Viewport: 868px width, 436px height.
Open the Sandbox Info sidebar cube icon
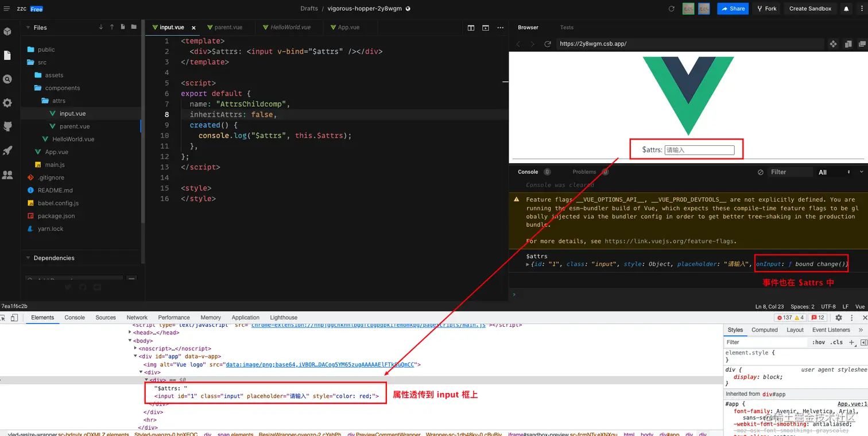pos(7,32)
